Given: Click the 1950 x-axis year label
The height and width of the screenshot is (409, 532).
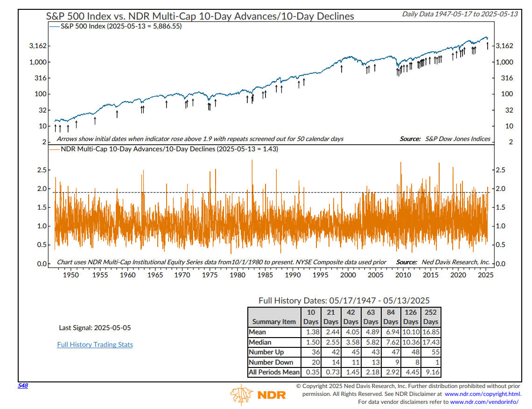Looking at the screenshot, I should (x=70, y=275).
